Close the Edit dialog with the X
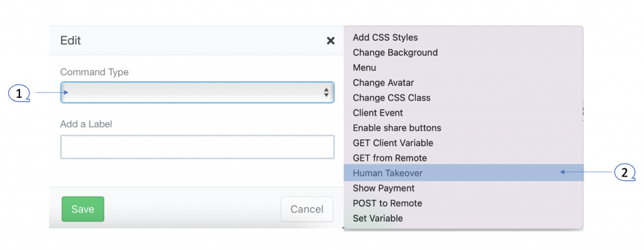 [x=330, y=40]
